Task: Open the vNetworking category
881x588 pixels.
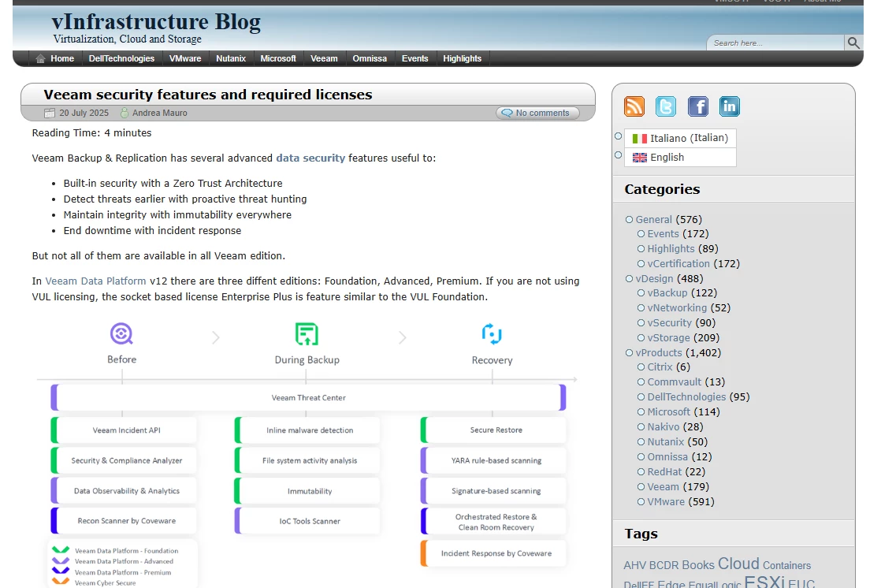Action: pyautogui.click(x=677, y=308)
